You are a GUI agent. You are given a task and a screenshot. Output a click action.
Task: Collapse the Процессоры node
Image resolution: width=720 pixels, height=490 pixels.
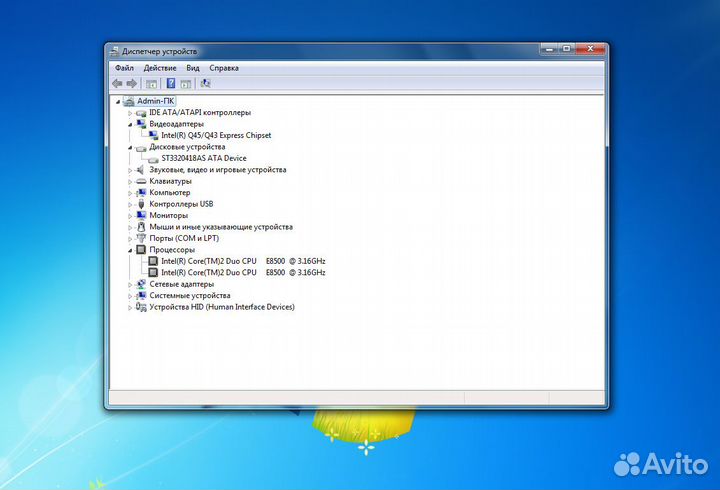(130, 250)
